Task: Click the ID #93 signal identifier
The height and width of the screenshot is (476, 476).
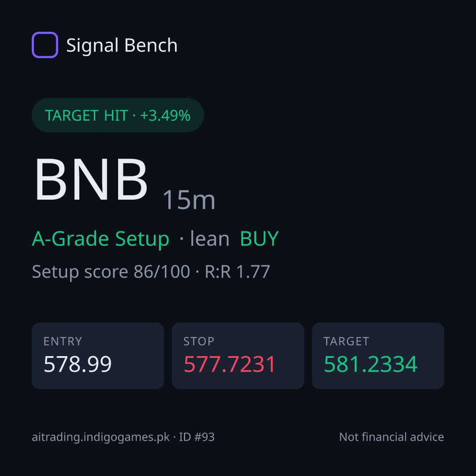Action: (x=197, y=437)
